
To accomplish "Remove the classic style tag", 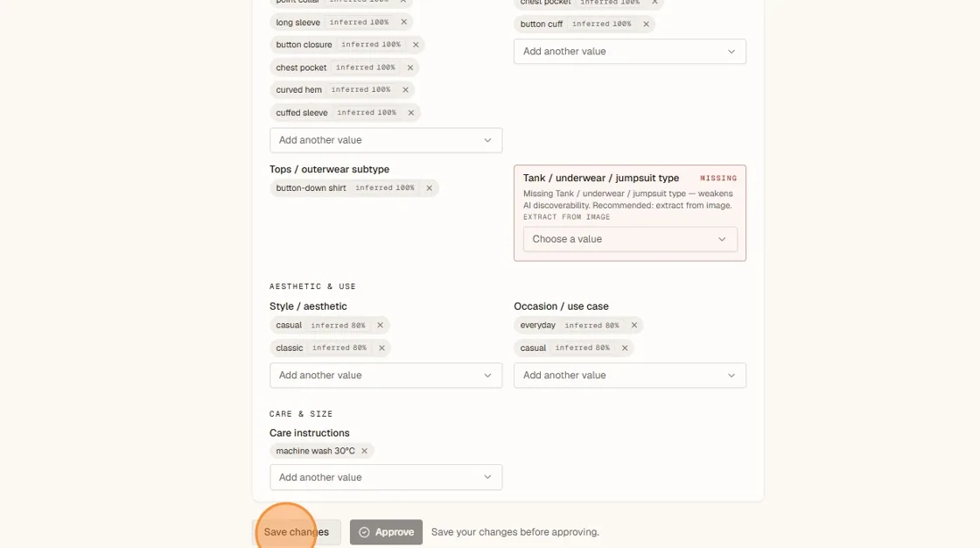I will 381,348.
